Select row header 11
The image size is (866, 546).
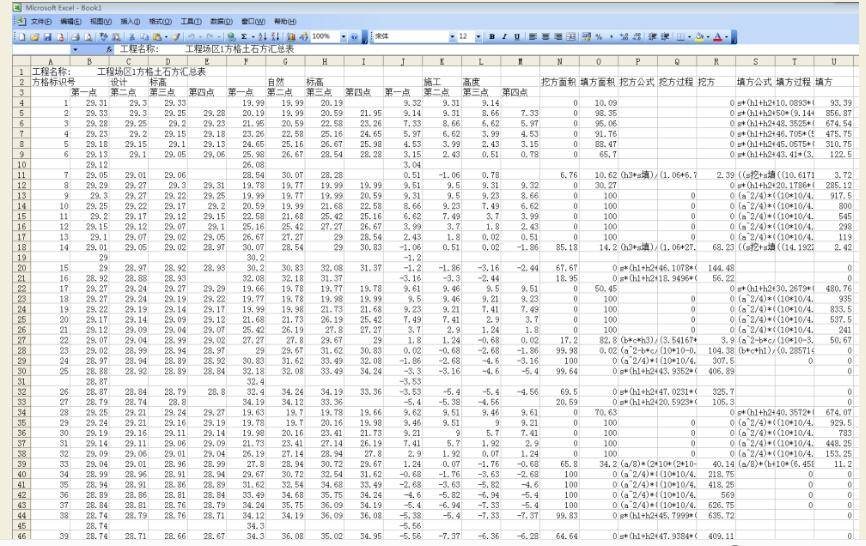coord(22,175)
